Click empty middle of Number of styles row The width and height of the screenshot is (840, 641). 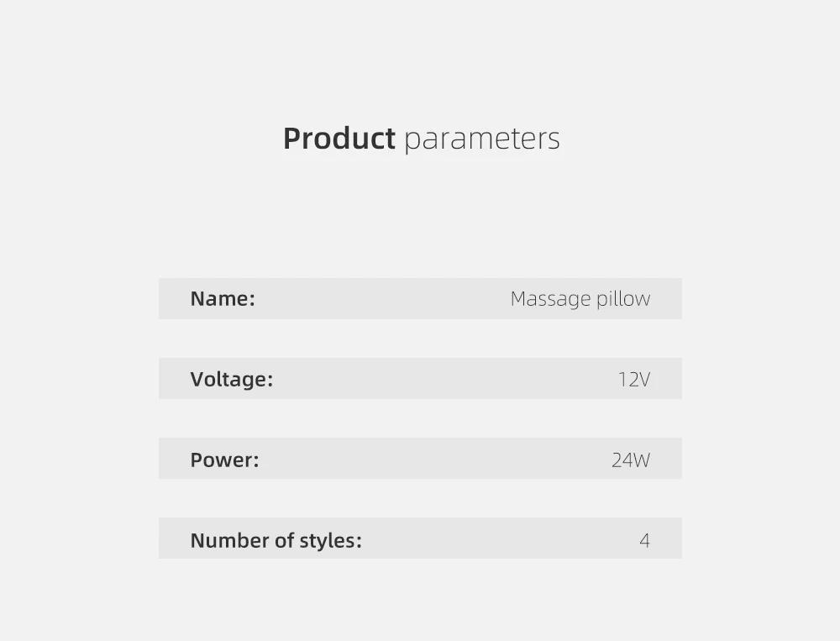point(500,540)
